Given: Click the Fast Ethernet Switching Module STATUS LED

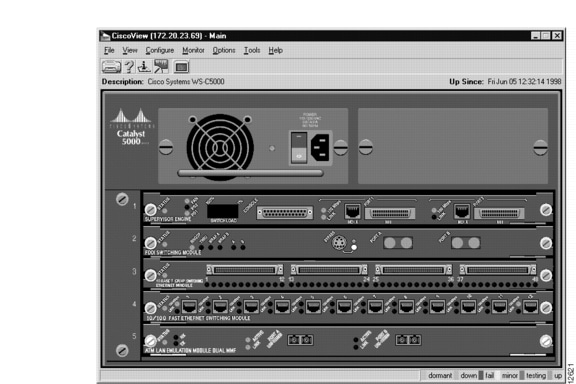Looking at the screenshot, I should point(165,308).
